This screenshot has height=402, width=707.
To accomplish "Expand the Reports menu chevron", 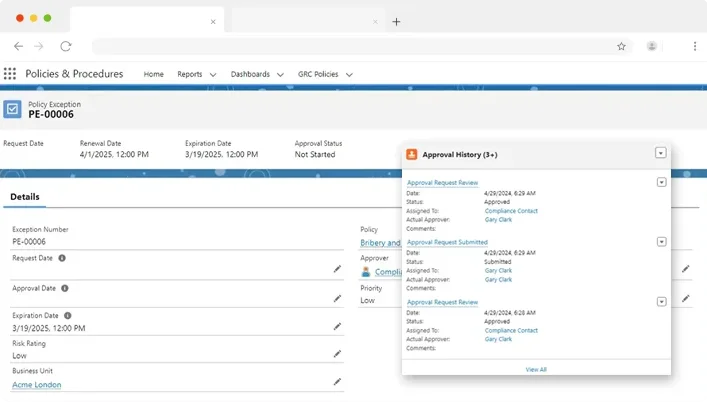I will [213, 74].
